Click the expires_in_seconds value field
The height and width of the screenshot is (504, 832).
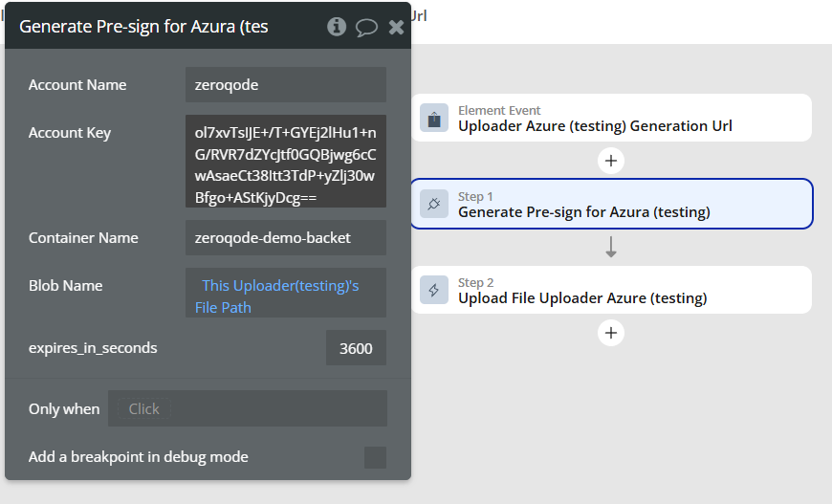click(x=356, y=348)
